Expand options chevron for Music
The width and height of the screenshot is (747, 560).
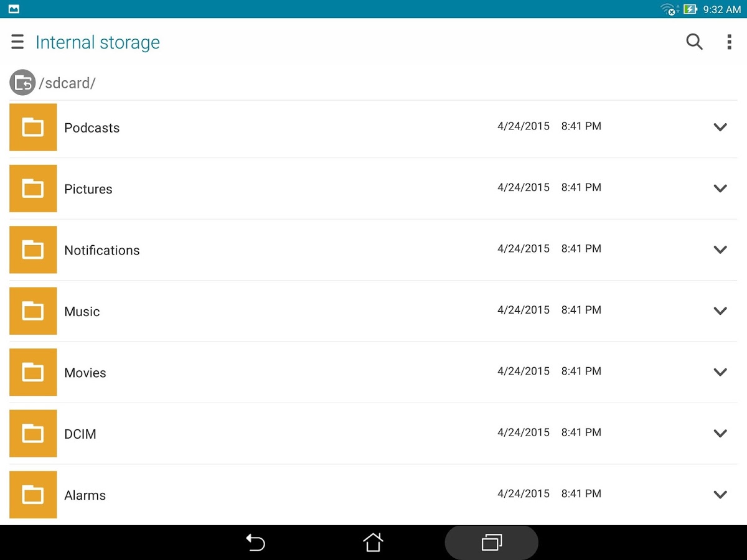tap(720, 311)
